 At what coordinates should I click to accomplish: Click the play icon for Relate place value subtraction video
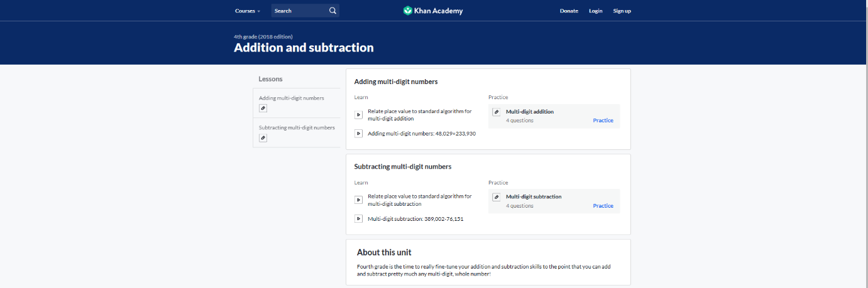[x=358, y=200]
